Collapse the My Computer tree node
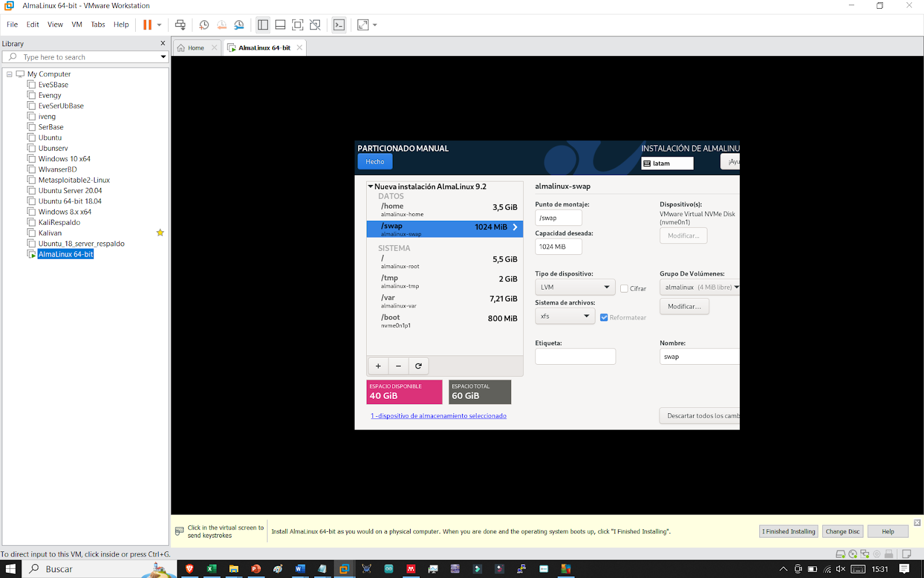The image size is (924, 578). (9, 74)
